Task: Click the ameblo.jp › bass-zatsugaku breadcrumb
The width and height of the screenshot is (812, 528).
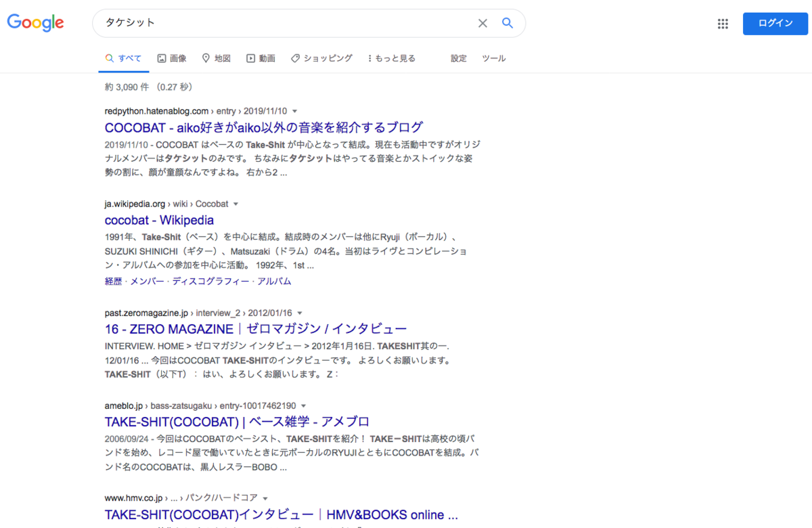Action: click(x=200, y=406)
